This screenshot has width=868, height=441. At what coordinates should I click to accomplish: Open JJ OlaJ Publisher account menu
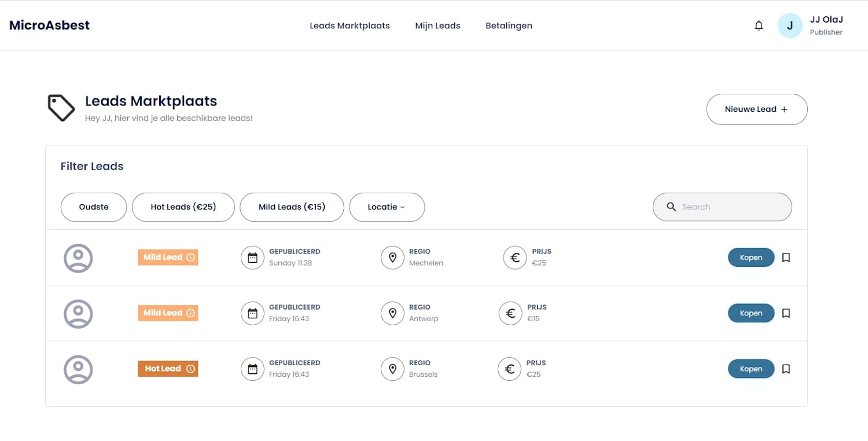(x=810, y=25)
